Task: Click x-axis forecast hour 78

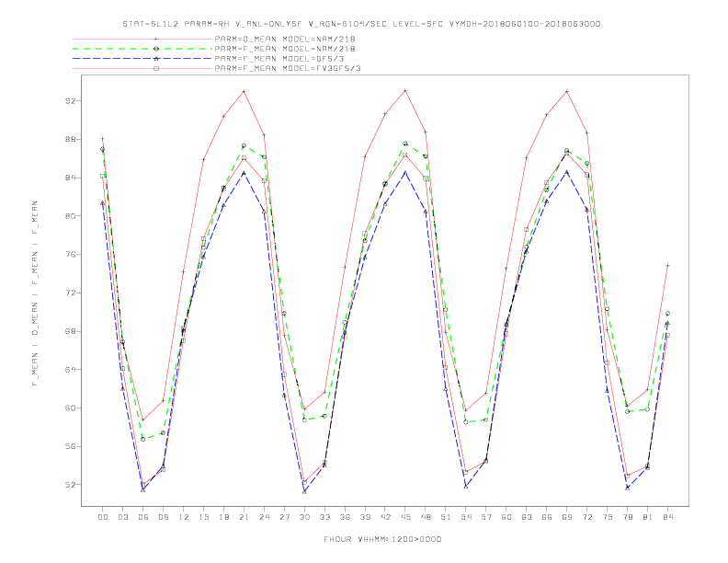Action: (628, 517)
